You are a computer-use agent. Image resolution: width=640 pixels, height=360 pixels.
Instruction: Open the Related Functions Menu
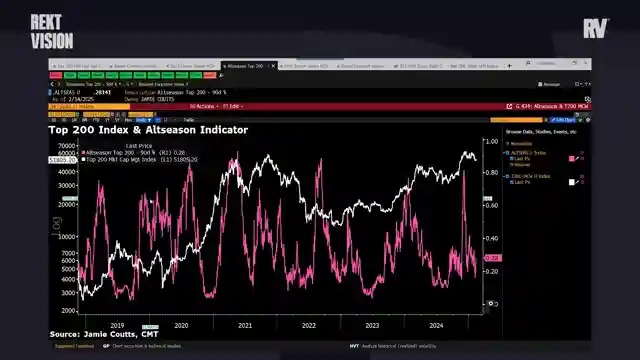[x=163, y=84]
